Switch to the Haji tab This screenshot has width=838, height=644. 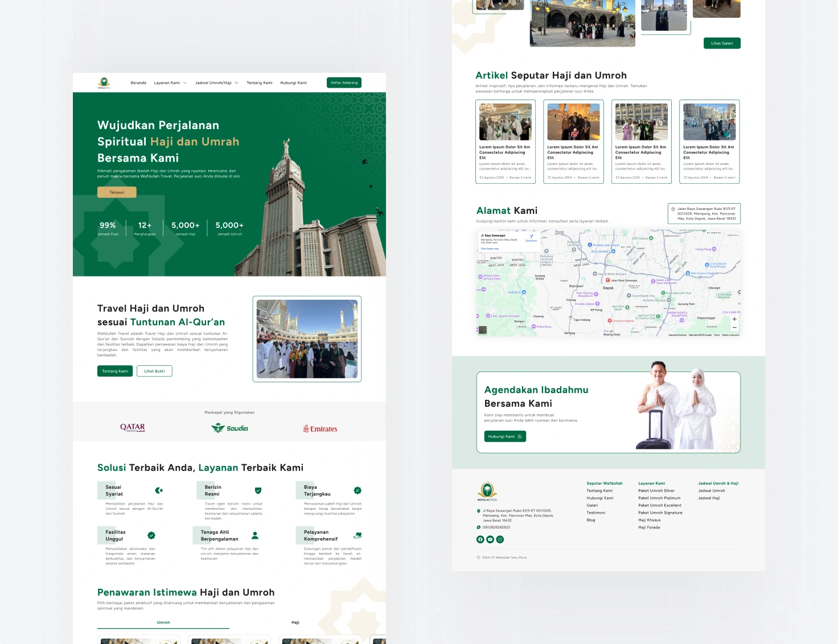295,622
